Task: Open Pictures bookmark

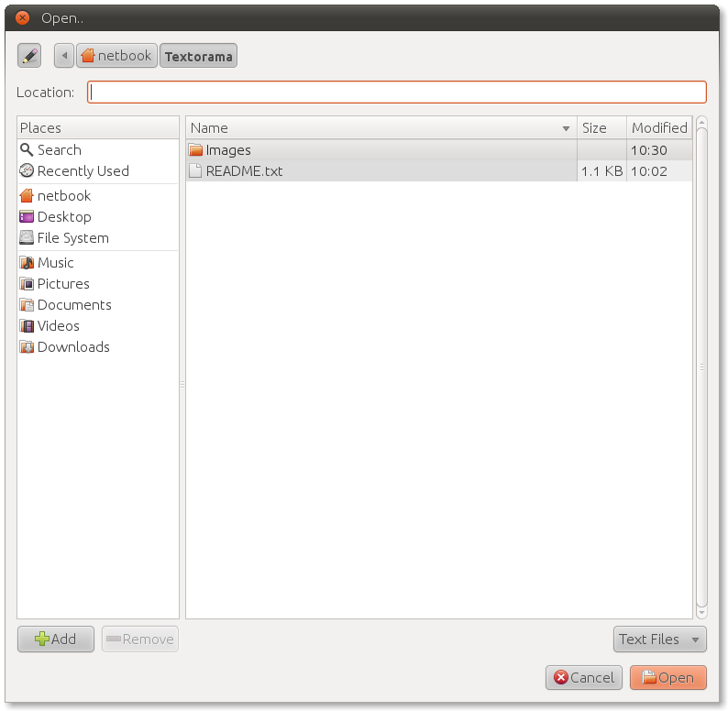Action: click(97, 283)
